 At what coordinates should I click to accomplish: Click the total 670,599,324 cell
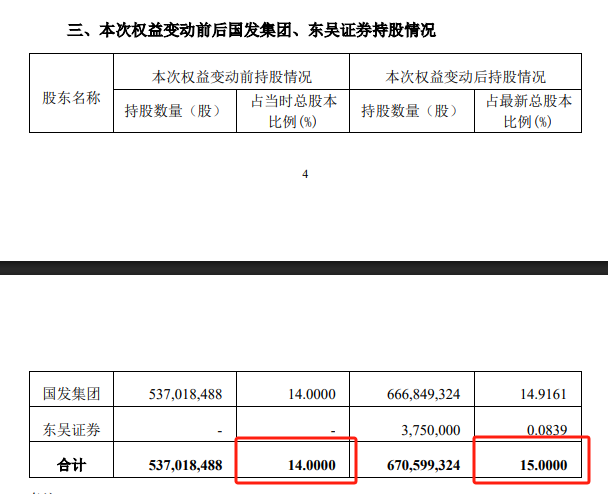(x=423, y=465)
